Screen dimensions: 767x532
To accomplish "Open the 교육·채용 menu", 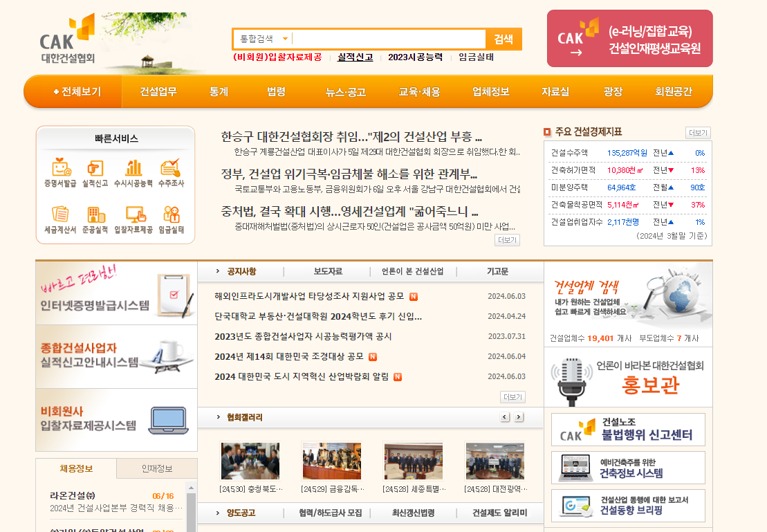I will pos(419,91).
